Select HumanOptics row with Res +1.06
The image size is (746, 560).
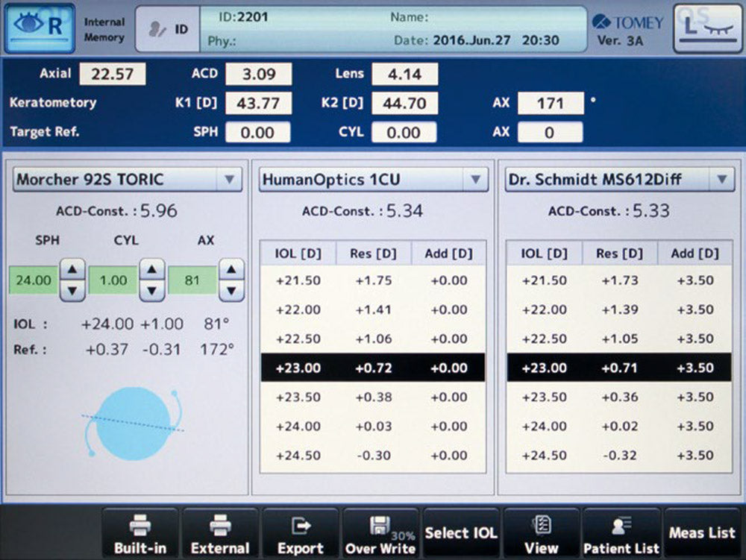pos(373,339)
